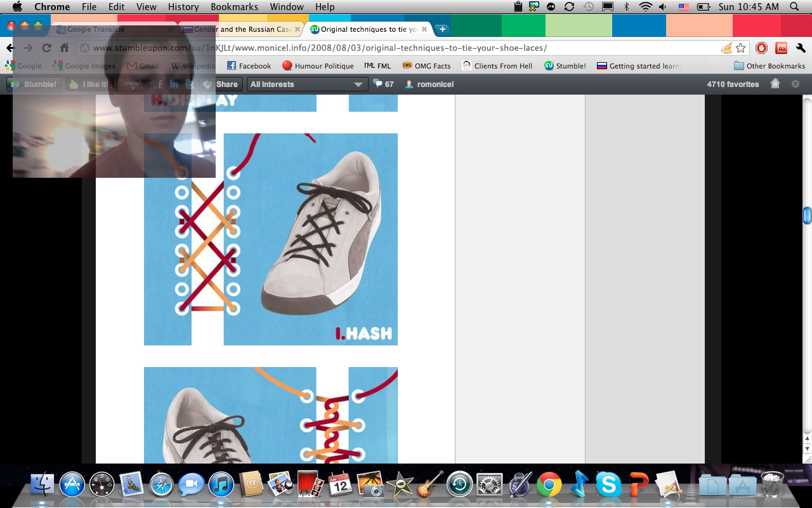
Task: Expand the All Interests dropdown
Action: point(308,84)
